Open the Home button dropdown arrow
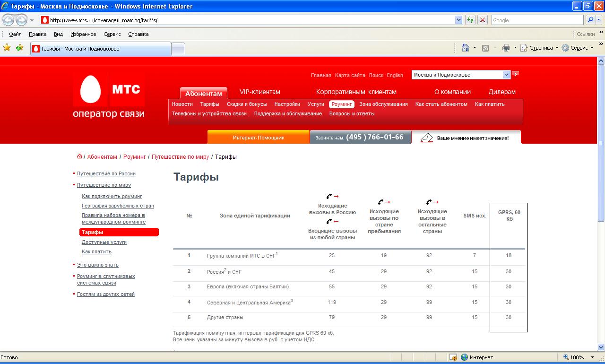Screen dimensions: 605x364 (475, 48)
